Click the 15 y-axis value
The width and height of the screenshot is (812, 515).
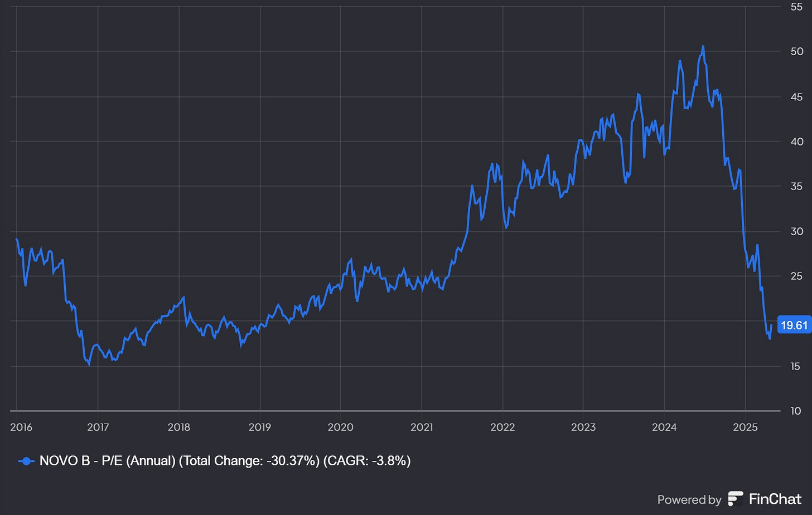coord(795,366)
